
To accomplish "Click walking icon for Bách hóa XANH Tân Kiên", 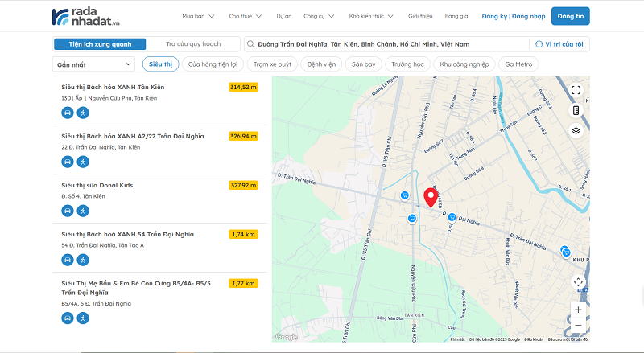I will coord(83,113).
